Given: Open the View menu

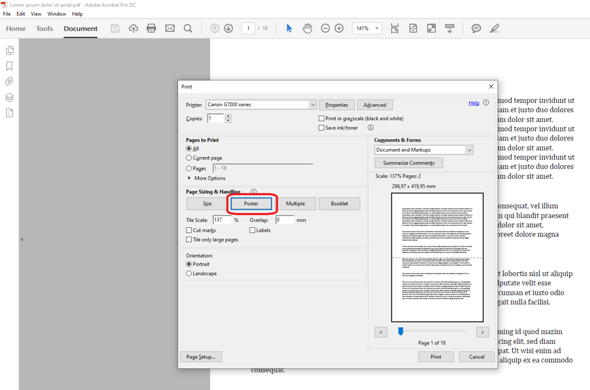Looking at the screenshot, I should pyautogui.click(x=36, y=14).
